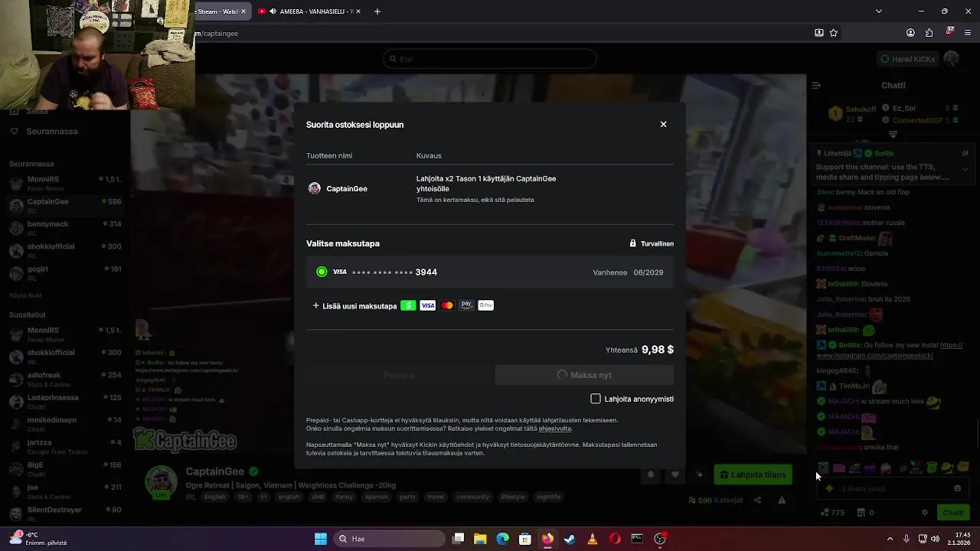Open the Firefox hamburger menu
This screenshot has width=980, height=551.
(969, 33)
